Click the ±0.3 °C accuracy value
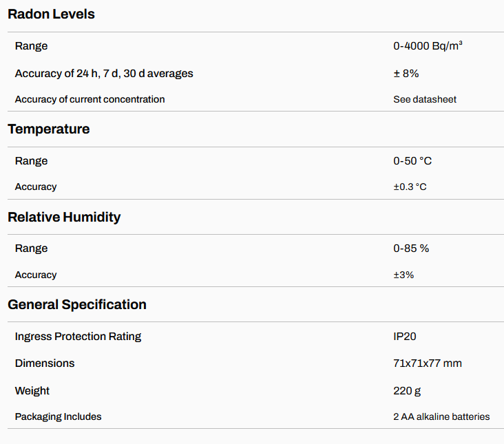 (410, 187)
